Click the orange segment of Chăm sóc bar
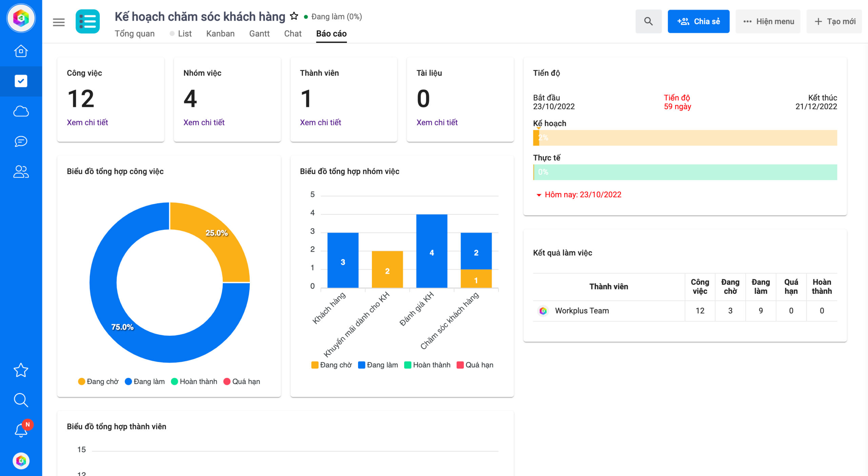868x476 pixels. (x=476, y=279)
